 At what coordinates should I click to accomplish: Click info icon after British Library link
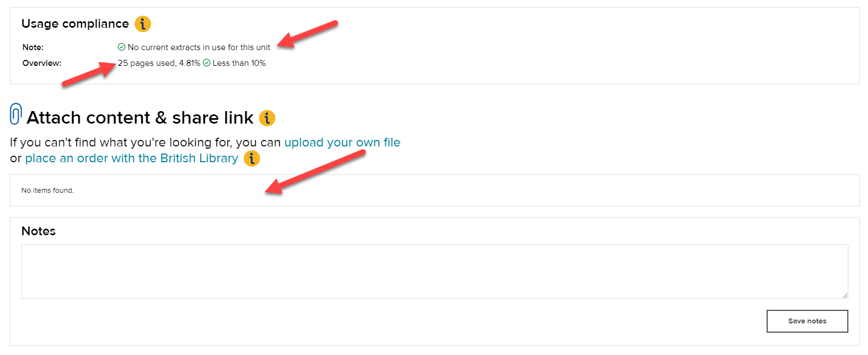coord(251,158)
